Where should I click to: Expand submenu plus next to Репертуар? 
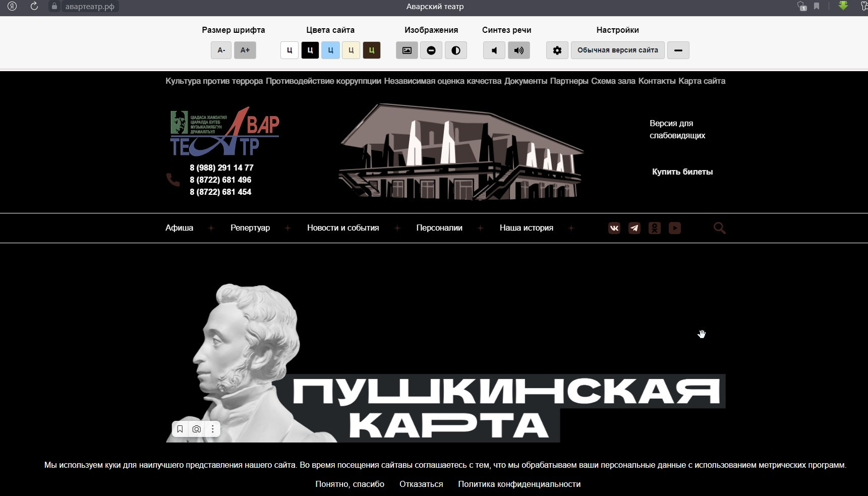point(287,228)
